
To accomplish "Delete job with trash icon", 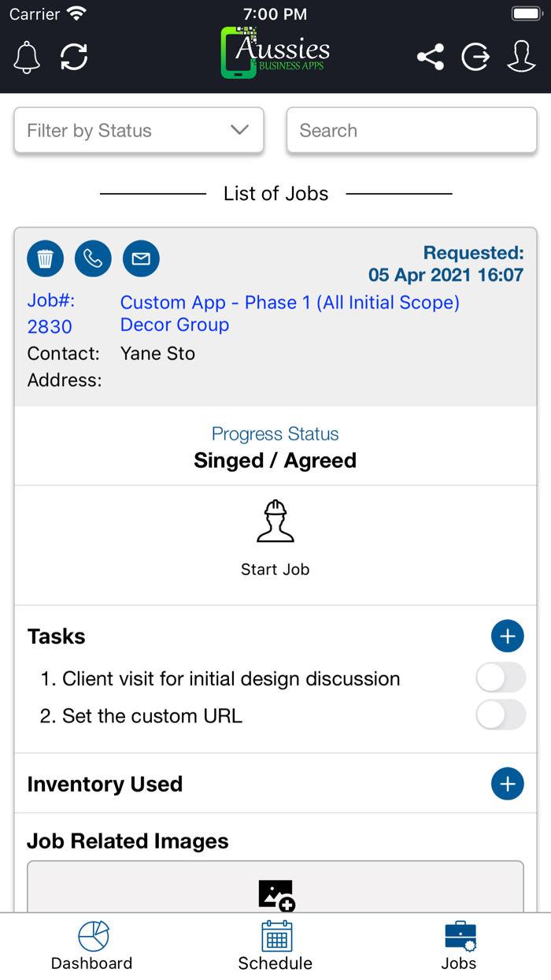I will 46,258.
